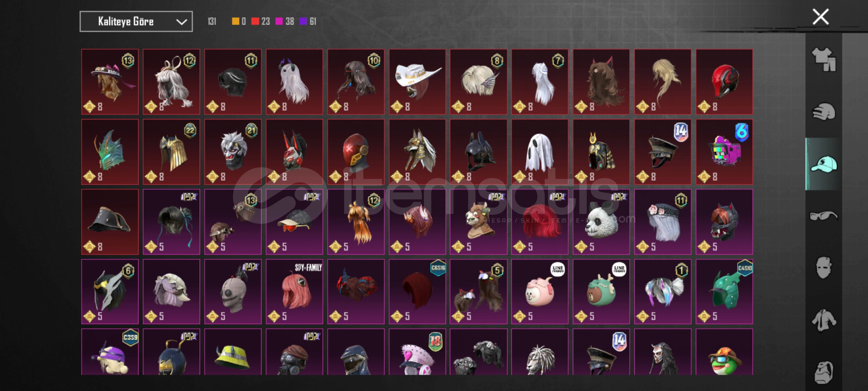This screenshot has width=868, height=391.
Task: Filter by the yellow quality swatch
Action: (x=235, y=21)
